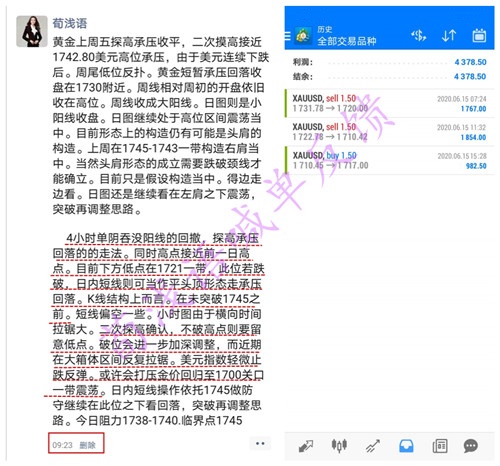This screenshot has width=500, height=466.
Task: Click the 结余 balance row
Action: 389,76
